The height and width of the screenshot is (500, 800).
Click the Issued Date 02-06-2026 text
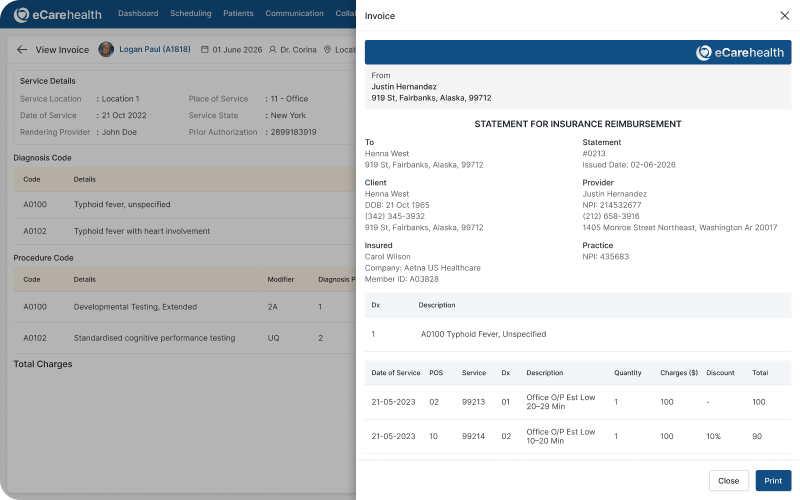point(629,165)
